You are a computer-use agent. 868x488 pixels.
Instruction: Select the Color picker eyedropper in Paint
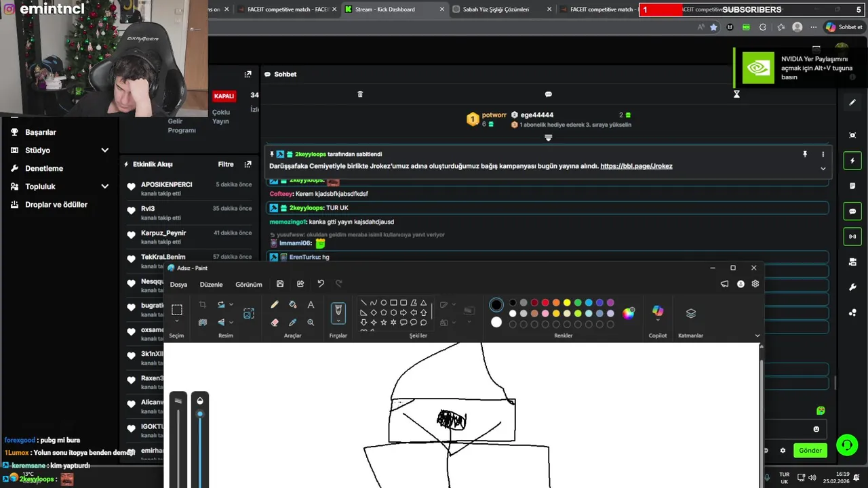(x=293, y=323)
